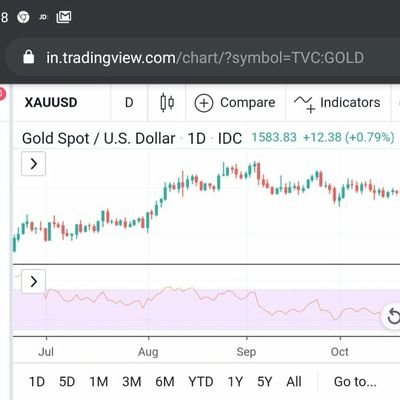Expand the main chart legend arrow
The width and height of the screenshot is (400, 400).
point(33,164)
